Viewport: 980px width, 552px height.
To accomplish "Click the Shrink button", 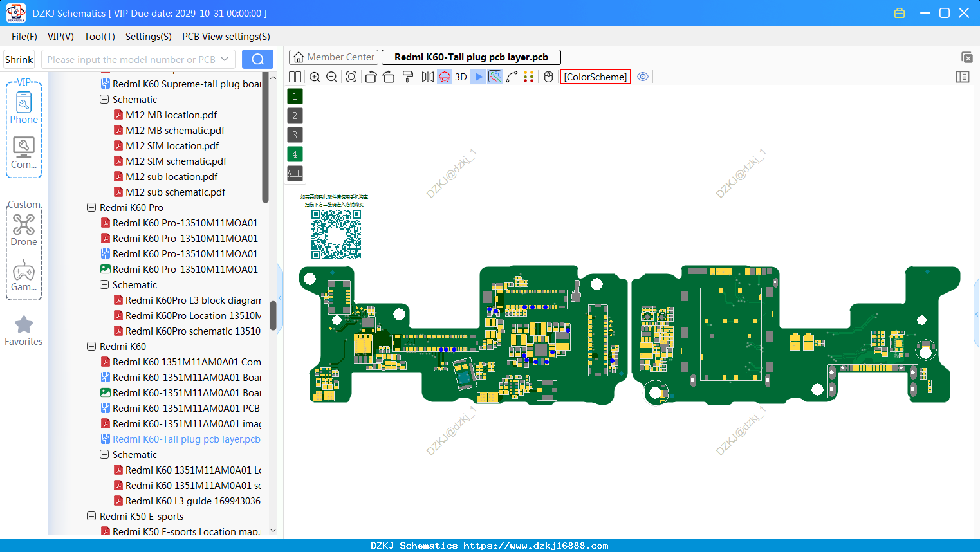I will (x=19, y=59).
